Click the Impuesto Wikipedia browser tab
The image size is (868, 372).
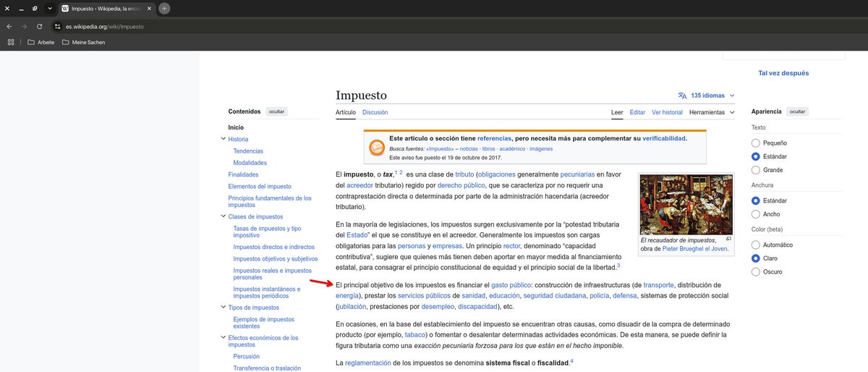[x=106, y=9]
